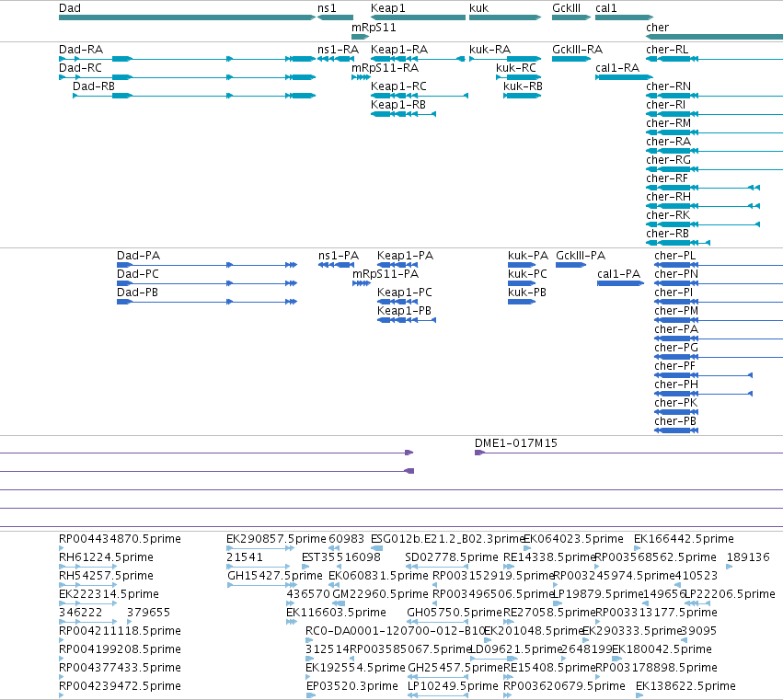Select Keap1-PC protein label
This screenshot has width=783, height=700.
[405, 293]
